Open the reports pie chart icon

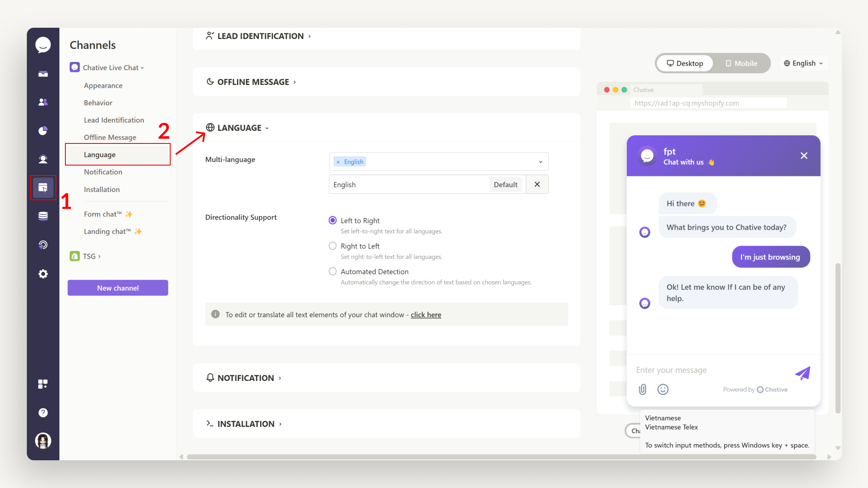43,130
